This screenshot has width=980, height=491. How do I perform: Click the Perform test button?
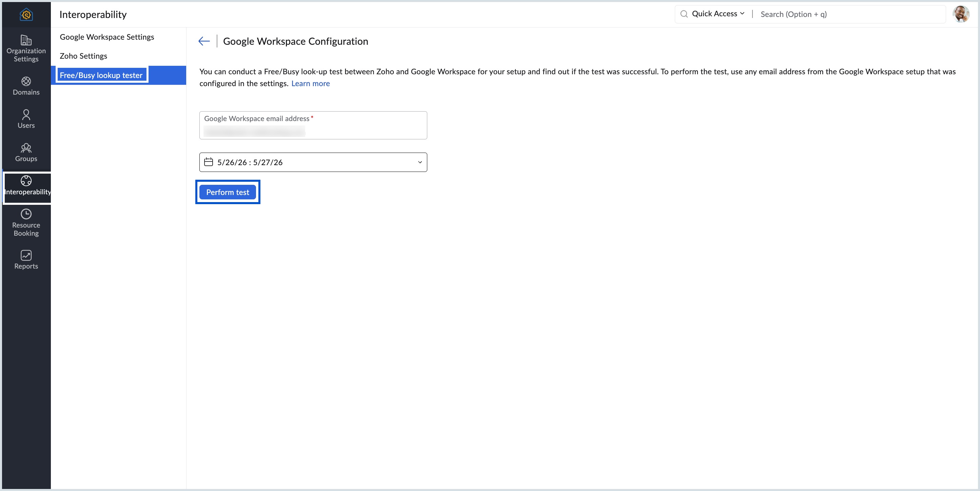(228, 193)
